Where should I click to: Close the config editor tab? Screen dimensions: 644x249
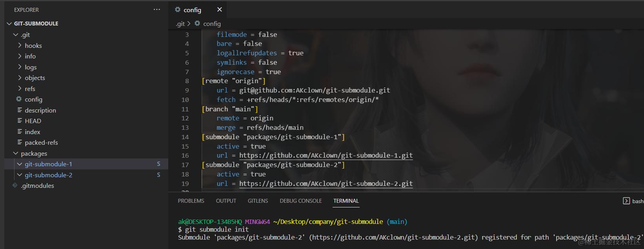[219, 9]
